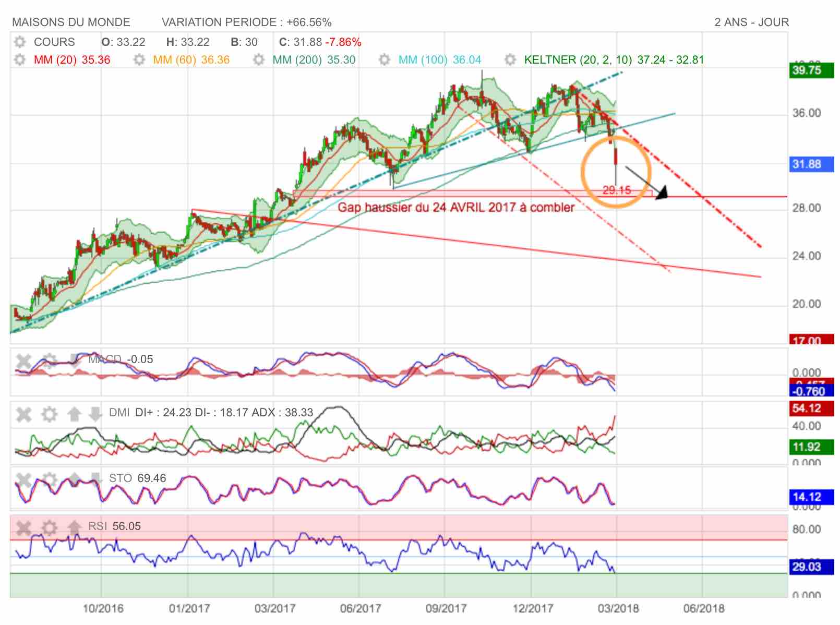Move DMI panel down with arrow
The height and width of the screenshot is (625, 840).
click(95, 414)
